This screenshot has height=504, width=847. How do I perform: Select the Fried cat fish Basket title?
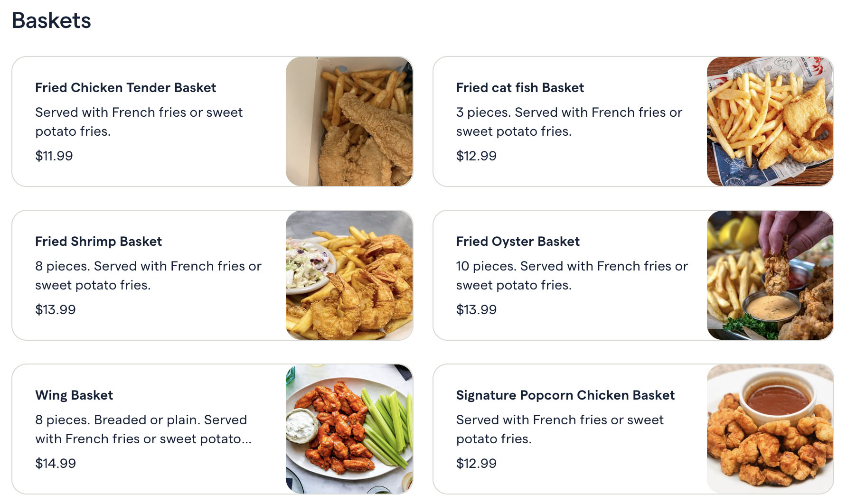tap(520, 88)
